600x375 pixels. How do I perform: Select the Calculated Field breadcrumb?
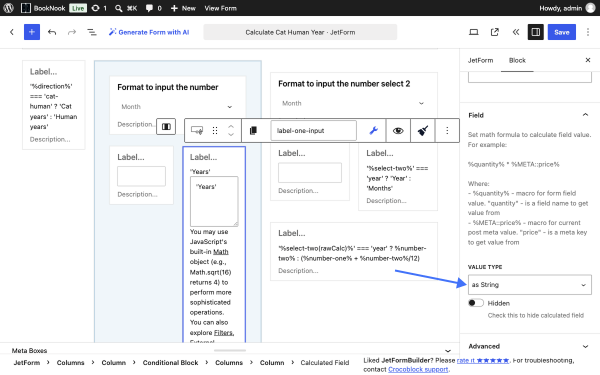pyautogui.click(x=325, y=363)
